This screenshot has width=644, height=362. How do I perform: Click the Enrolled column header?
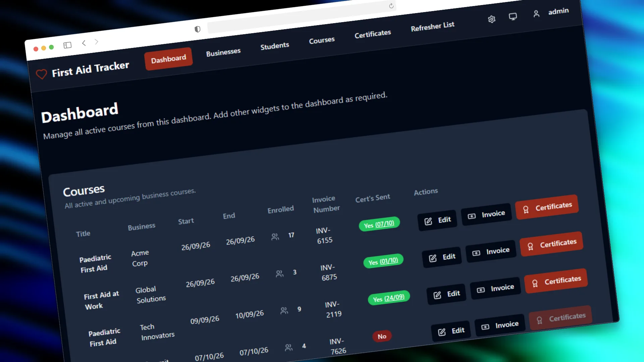coord(281,209)
